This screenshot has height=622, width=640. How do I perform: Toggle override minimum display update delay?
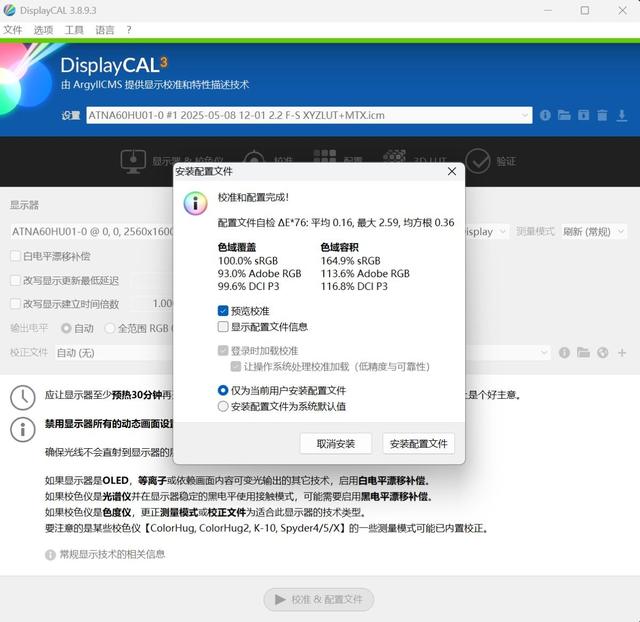[x=16, y=280]
